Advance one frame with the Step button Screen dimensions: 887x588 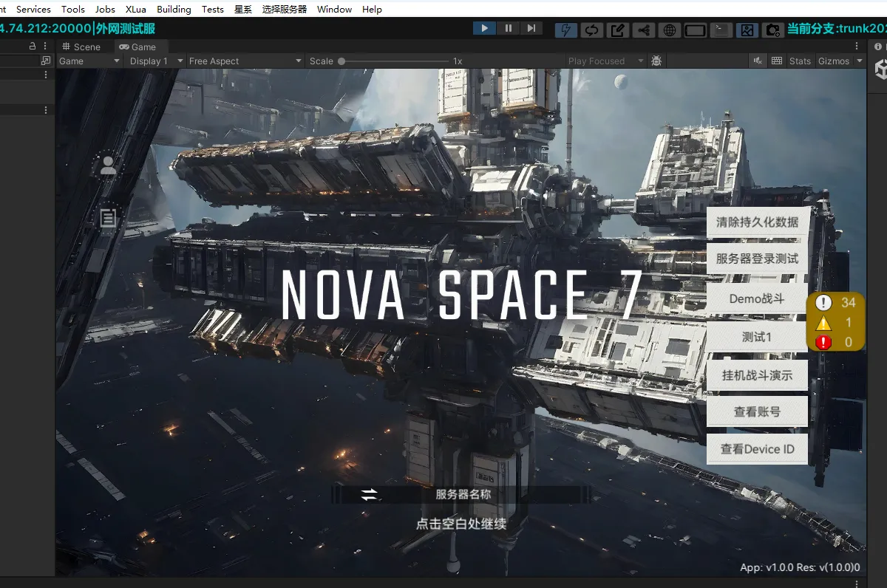point(531,29)
